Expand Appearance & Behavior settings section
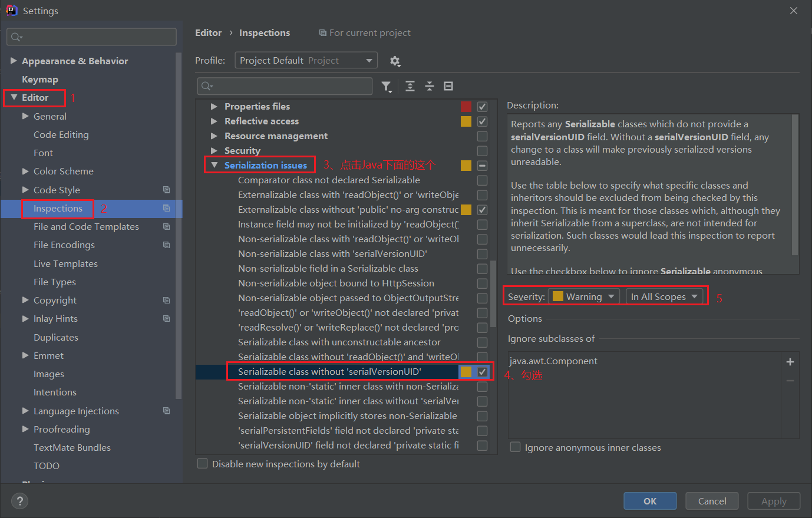This screenshot has height=518, width=812. click(14, 61)
